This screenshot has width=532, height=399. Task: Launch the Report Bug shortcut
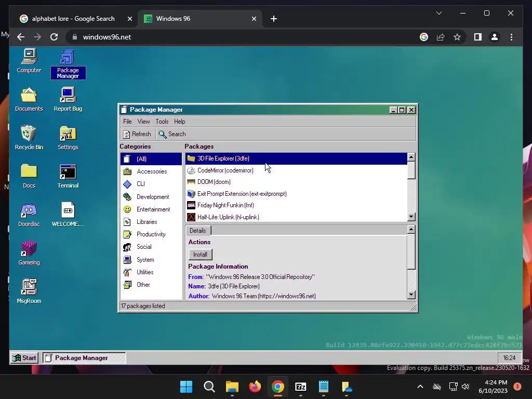(x=68, y=99)
